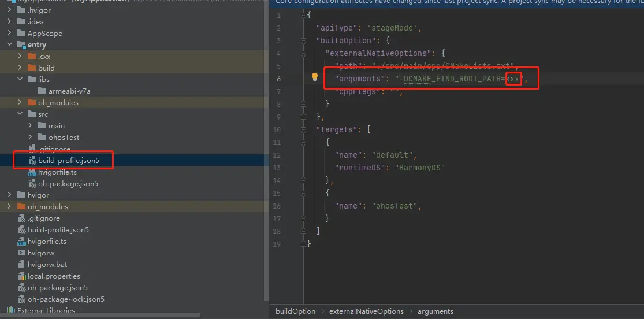Place cursor in the arguments value string
644x319 pixels.
pos(459,79)
